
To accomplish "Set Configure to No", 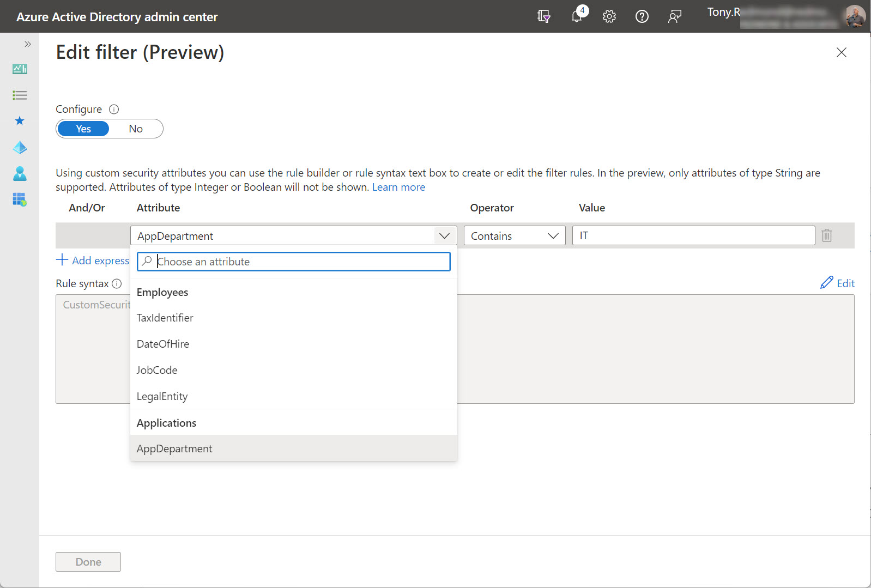I will [x=136, y=129].
